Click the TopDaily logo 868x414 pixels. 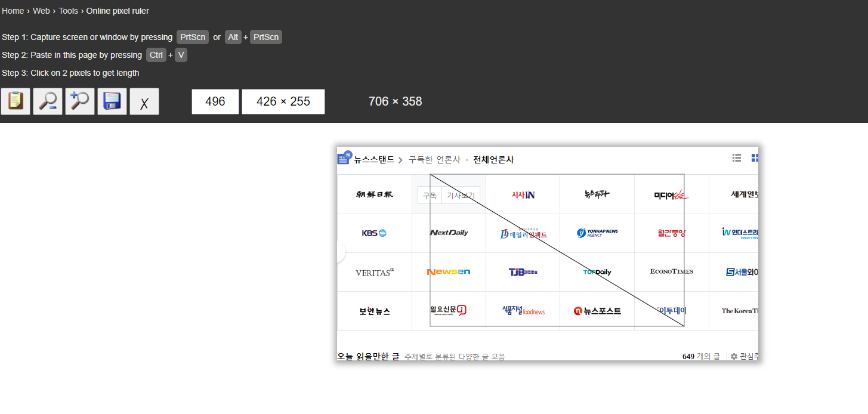(597, 272)
